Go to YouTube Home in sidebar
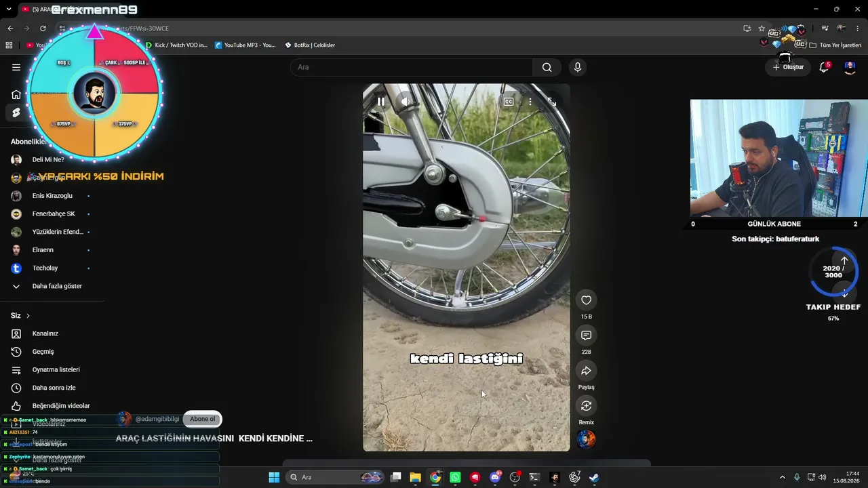Image resolution: width=868 pixels, height=488 pixels. click(16, 94)
